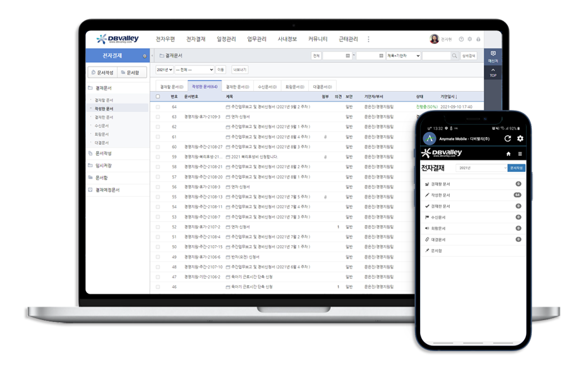Screen dimensions: 588x368
Task: Tap the blue 문서작성 button on the phone
Action: point(516,168)
